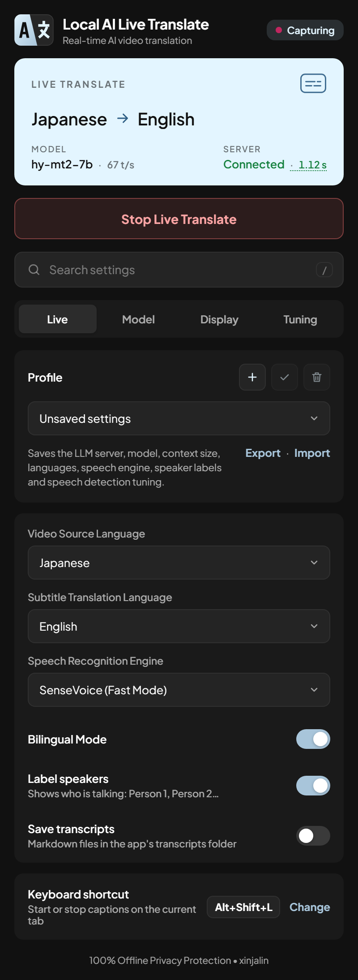
Task: Delete profile with the trash icon
Action: click(x=317, y=377)
